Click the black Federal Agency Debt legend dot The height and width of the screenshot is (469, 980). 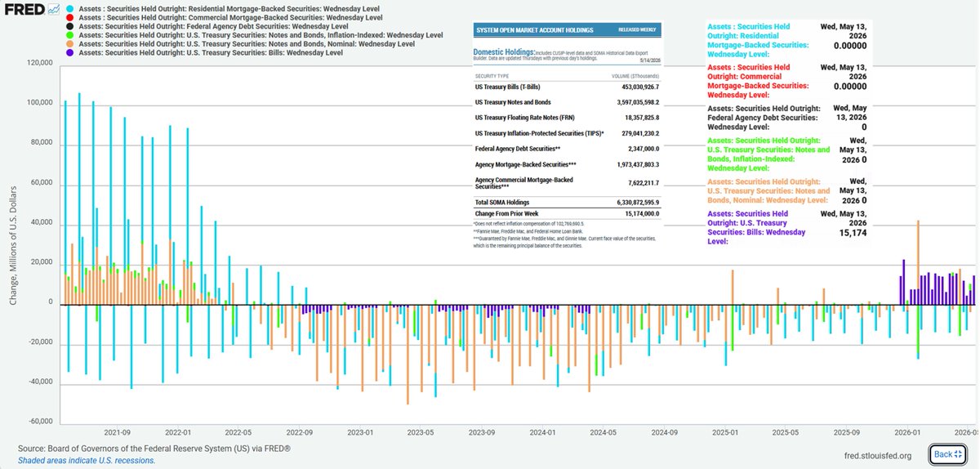coord(72,26)
